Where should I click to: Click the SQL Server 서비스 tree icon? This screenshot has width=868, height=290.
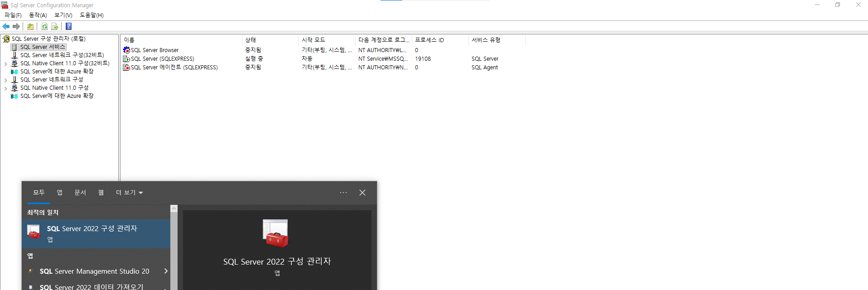coord(14,47)
